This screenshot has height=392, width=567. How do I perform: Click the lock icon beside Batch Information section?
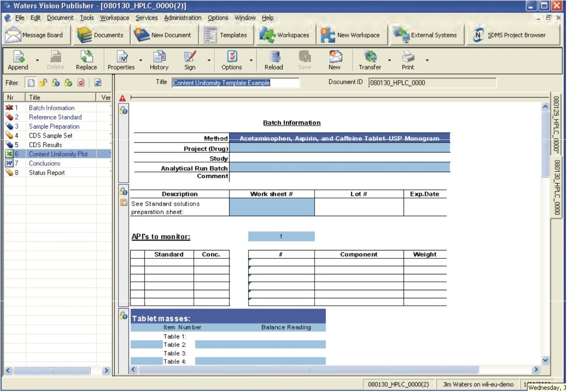point(124,111)
